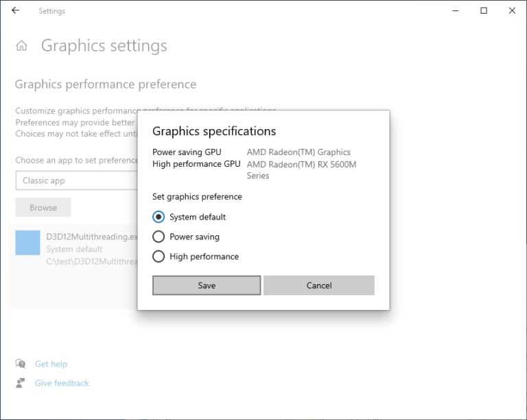Click the Browse button
This screenshot has height=420, width=527.
tap(43, 207)
